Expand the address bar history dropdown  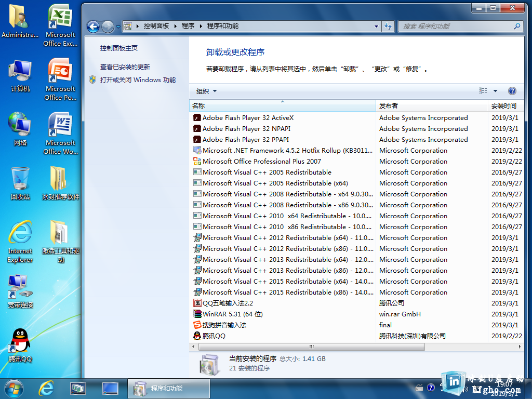376,26
